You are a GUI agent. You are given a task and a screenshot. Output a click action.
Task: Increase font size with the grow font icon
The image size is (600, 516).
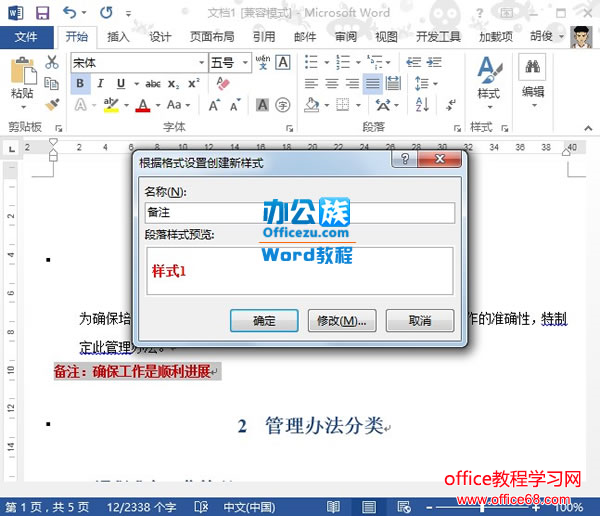pos(214,105)
